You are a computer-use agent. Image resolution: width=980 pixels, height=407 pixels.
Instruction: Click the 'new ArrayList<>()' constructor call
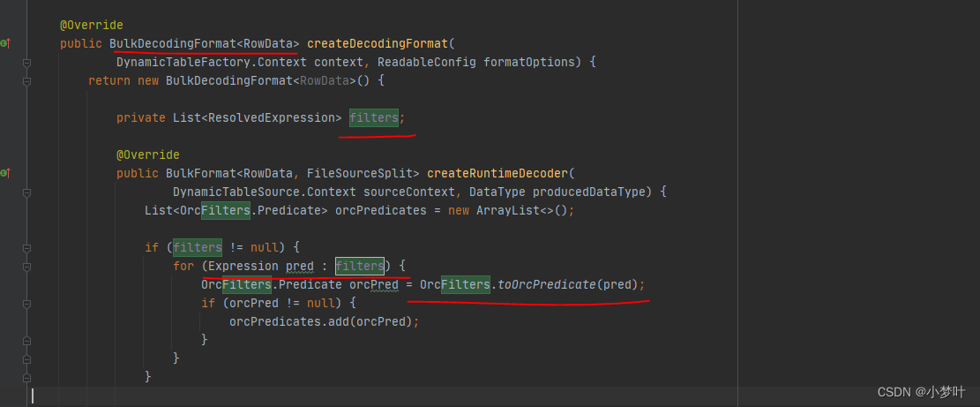point(508,210)
